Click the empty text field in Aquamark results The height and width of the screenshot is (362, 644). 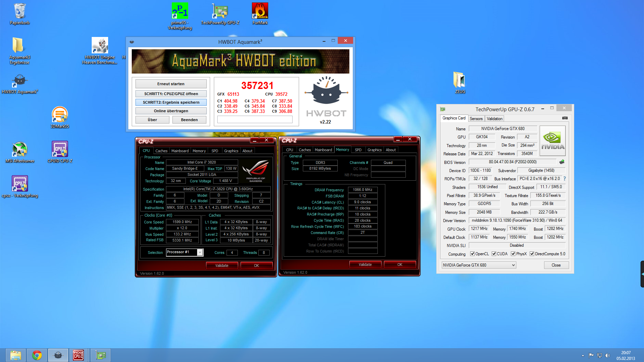coord(255,119)
